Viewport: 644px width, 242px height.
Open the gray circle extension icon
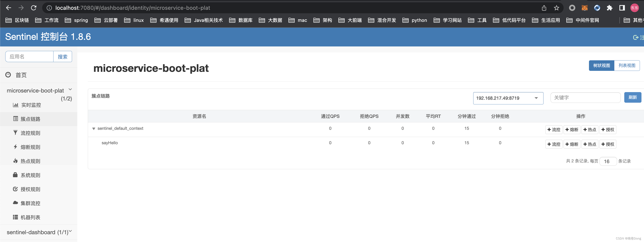(x=572, y=8)
